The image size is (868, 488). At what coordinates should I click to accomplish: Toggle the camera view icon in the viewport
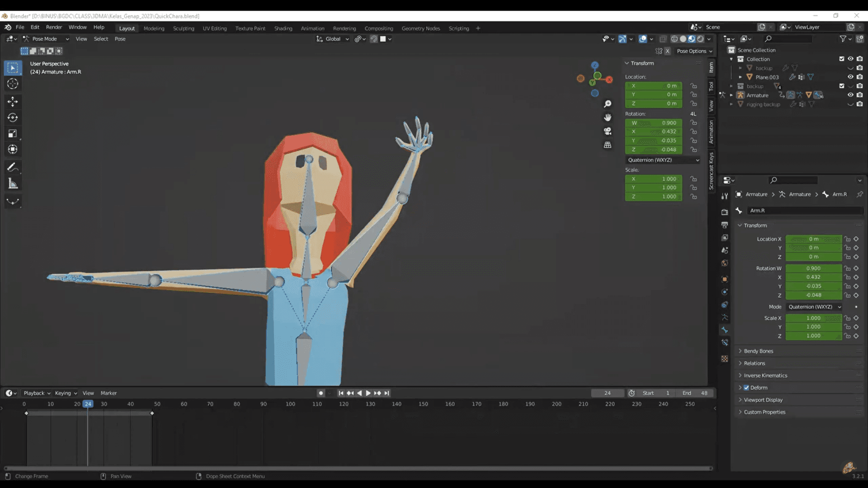point(608,131)
